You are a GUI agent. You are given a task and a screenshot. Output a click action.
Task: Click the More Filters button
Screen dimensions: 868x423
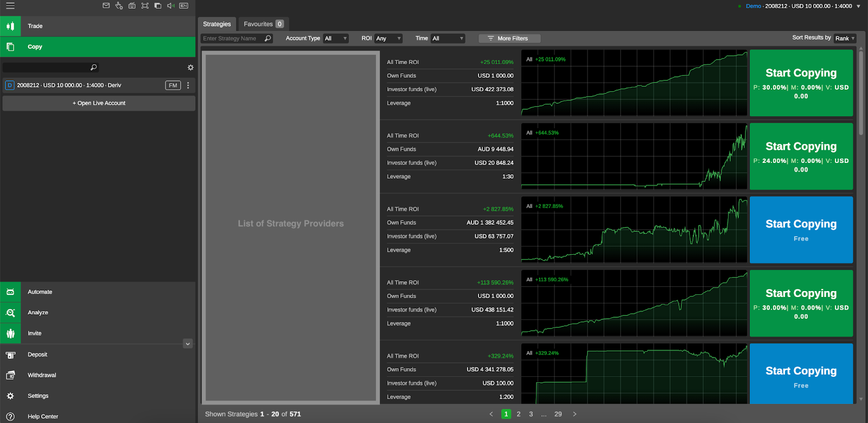pyautogui.click(x=509, y=39)
